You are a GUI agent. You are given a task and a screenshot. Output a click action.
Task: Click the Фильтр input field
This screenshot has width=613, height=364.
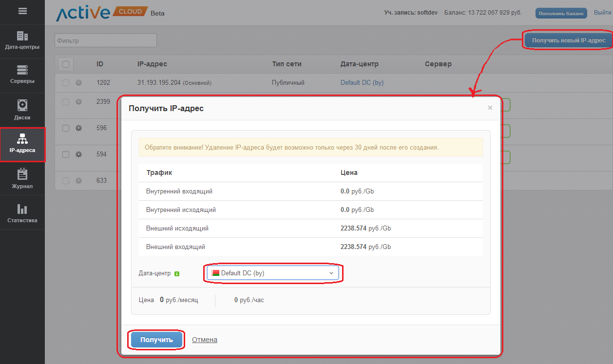pyautogui.click(x=105, y=40)
